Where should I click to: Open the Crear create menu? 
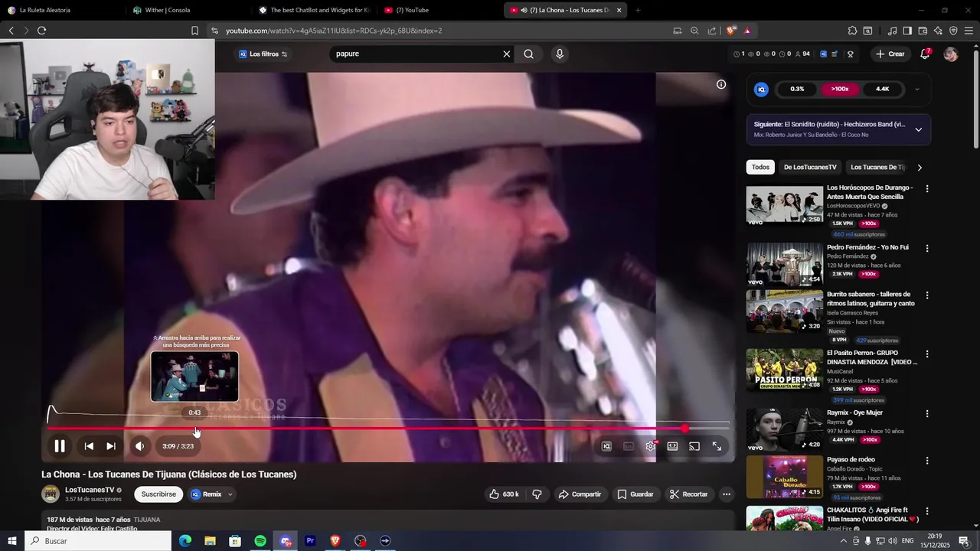pyautogui.click(x=890, y=54)
